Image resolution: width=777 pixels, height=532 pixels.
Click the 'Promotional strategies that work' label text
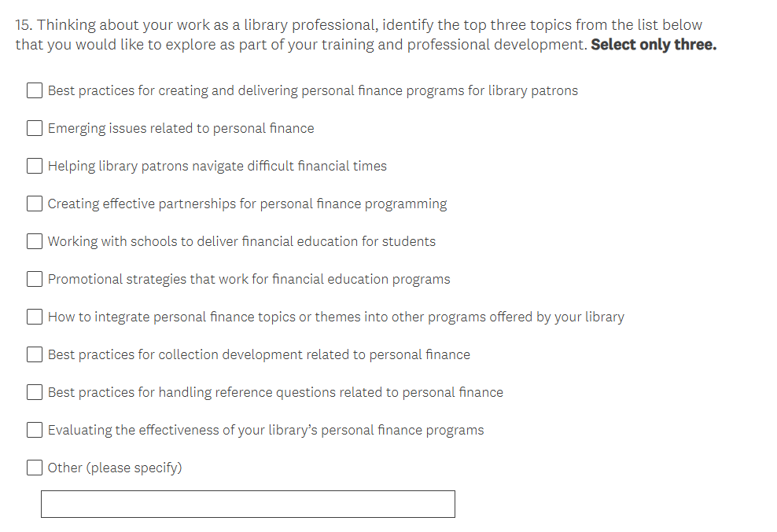point(249,279)
